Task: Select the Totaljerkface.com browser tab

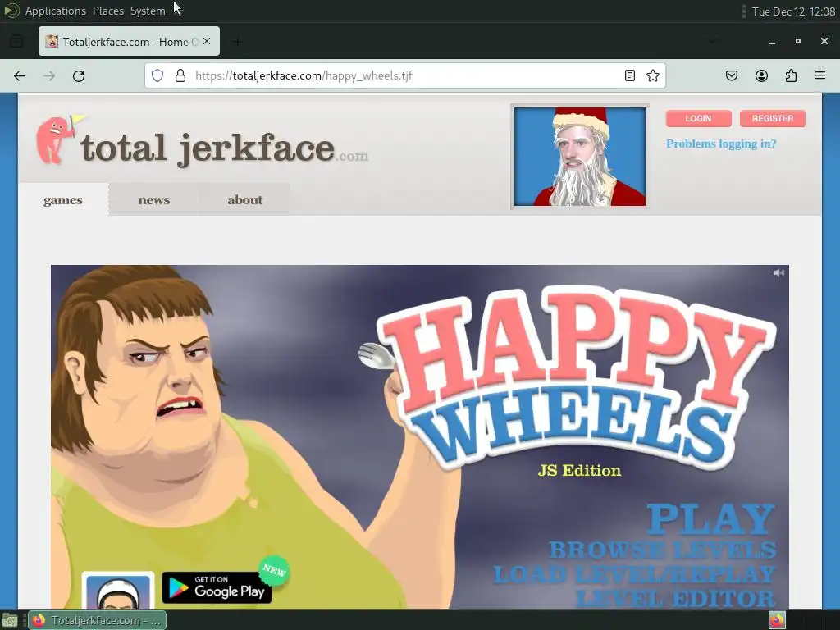Action: pos(129,41)
